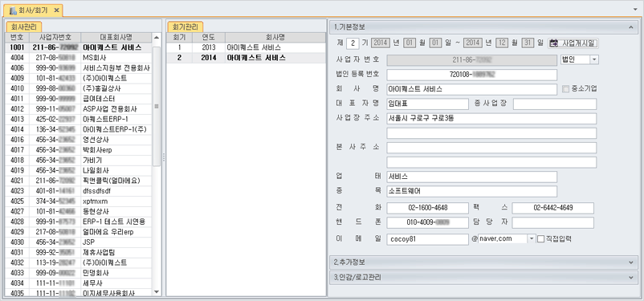Open tab list arrow at top right
Viewport: 644px width, 301px height.
point(636,9)
